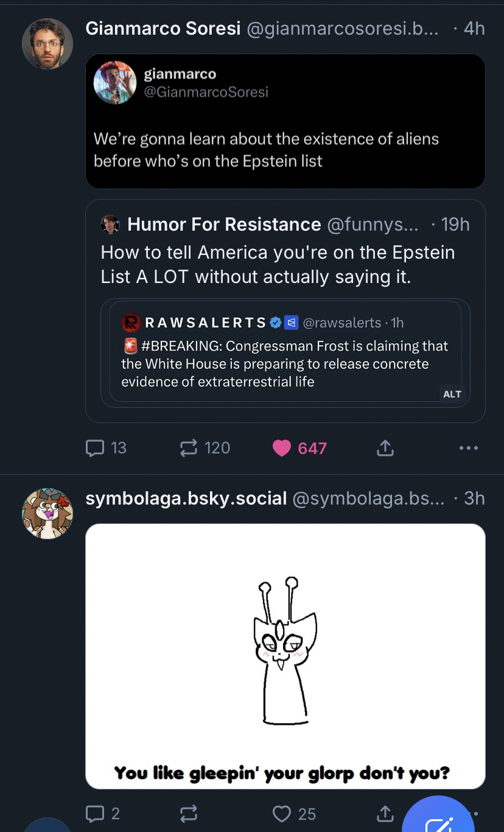Open more options for Gianmarco's post
This screenshot has width=504, height=832.
point(468,449)
